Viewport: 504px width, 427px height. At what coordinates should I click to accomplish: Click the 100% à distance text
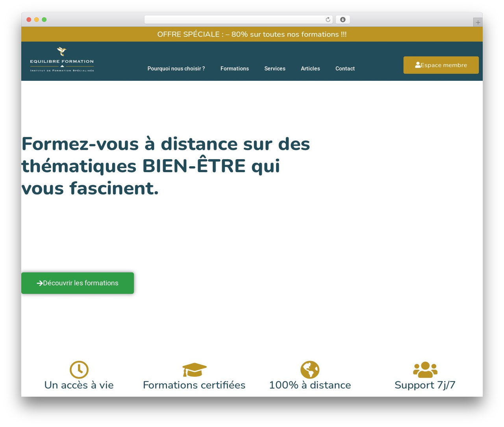(x=310, y=385)
